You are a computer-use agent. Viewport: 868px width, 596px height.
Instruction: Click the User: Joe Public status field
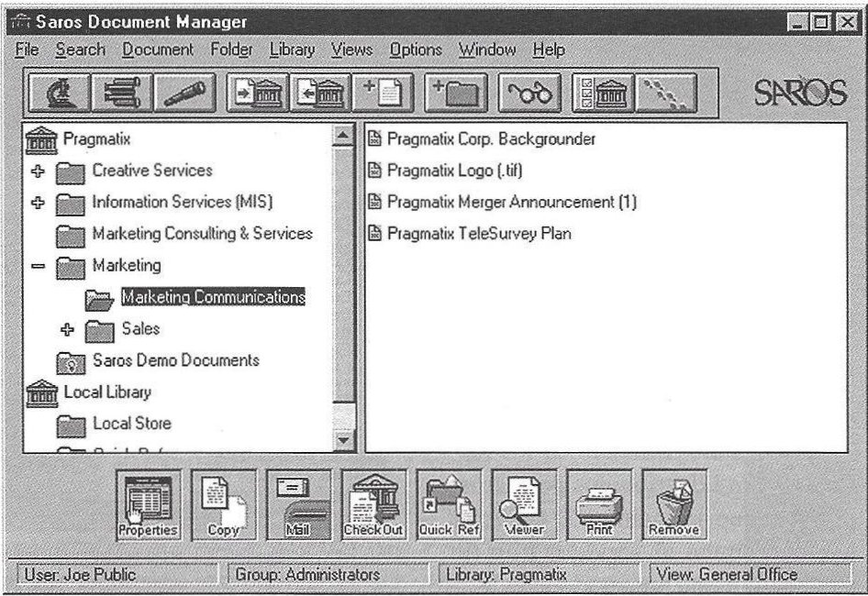pyautogui.click(x=117, y=574)
